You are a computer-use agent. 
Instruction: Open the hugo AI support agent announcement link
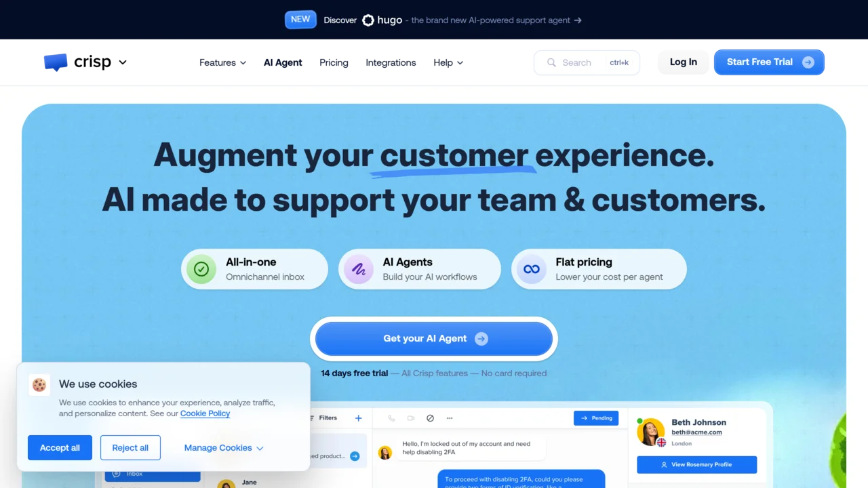pos(452,20)
